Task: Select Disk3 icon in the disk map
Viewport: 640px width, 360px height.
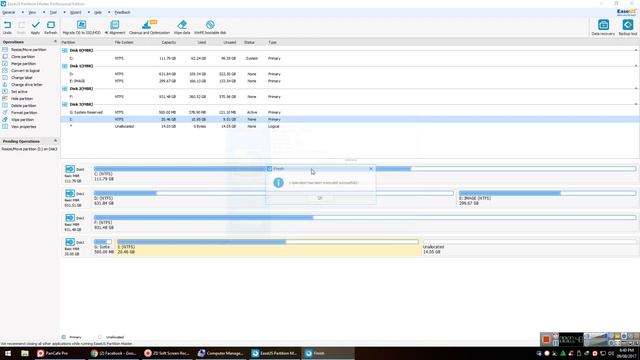Action: [70, 242]
